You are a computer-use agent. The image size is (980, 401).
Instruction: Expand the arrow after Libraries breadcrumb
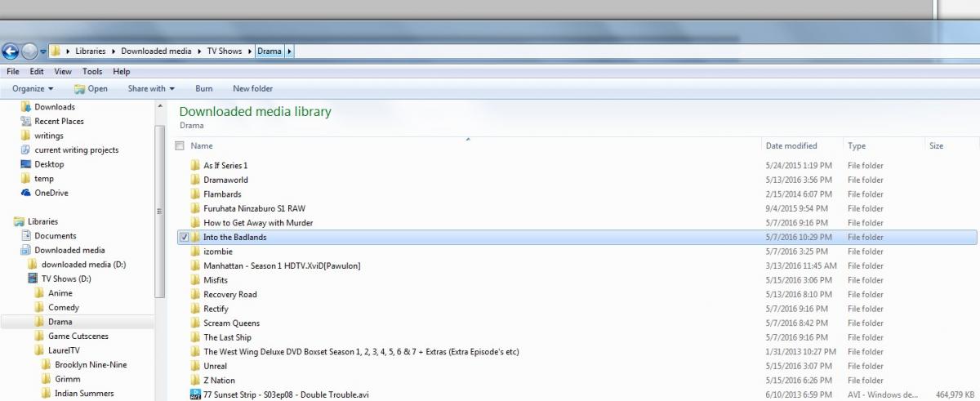(114, 51)
